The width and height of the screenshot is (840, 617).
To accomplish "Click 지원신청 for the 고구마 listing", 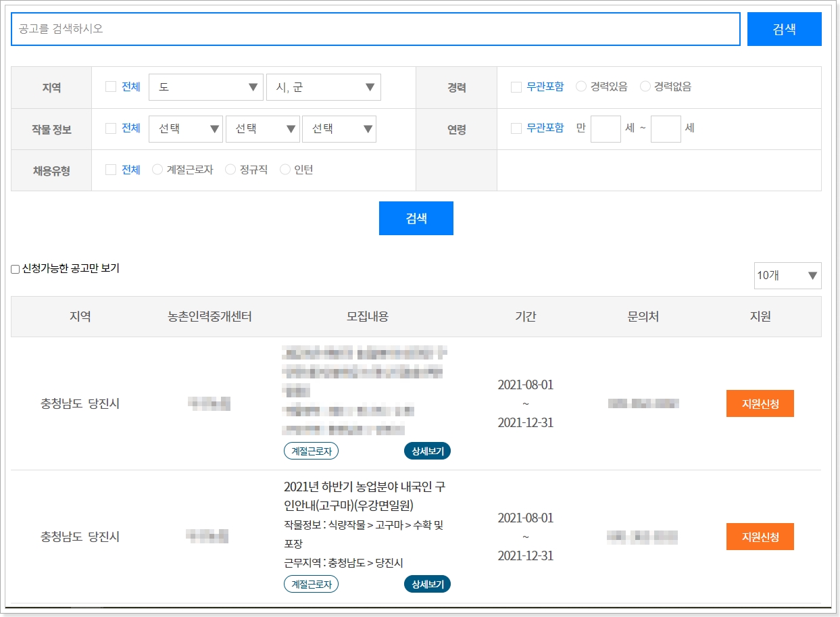I will tap(760, 537).
